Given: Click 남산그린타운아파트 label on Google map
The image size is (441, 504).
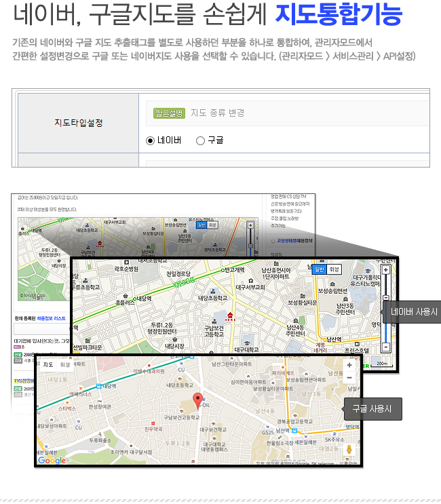Looking at the screenshot, I should [x=231, y=364].
